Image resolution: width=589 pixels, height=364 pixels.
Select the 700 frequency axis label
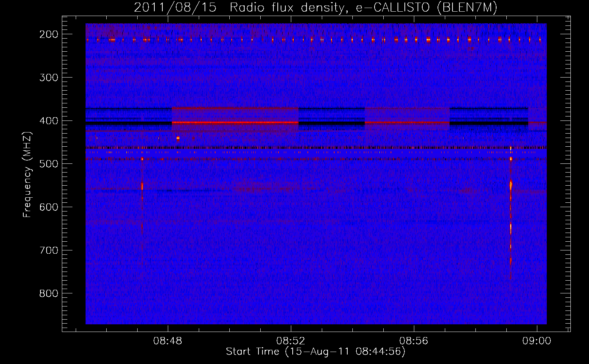pos(49,250)
